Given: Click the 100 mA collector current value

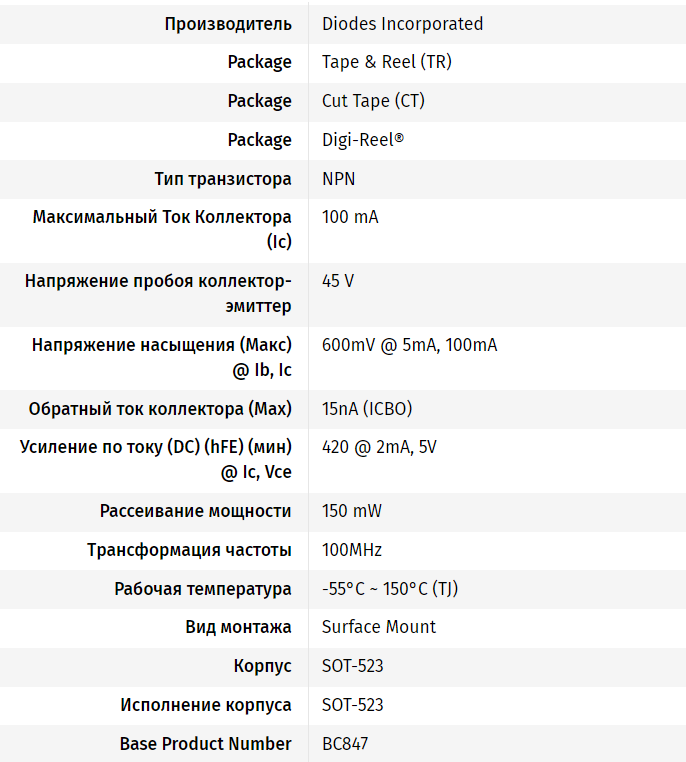Looking at the screenshot, I should coord(350,217).
